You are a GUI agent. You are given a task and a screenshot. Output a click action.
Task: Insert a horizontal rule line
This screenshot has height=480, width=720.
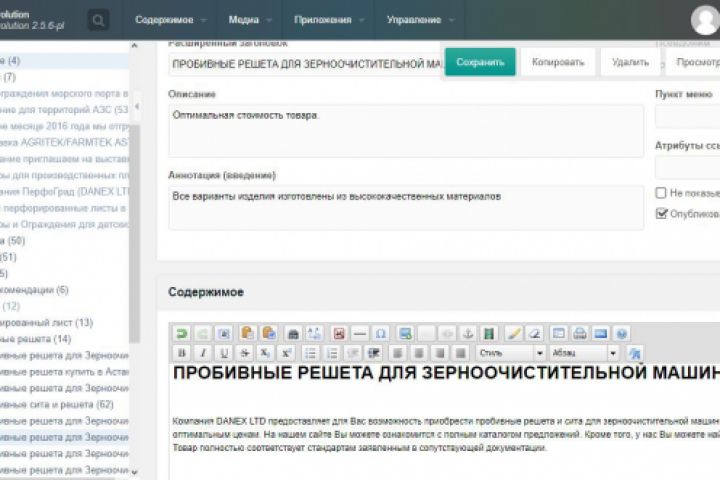click(x=360, y=333)
